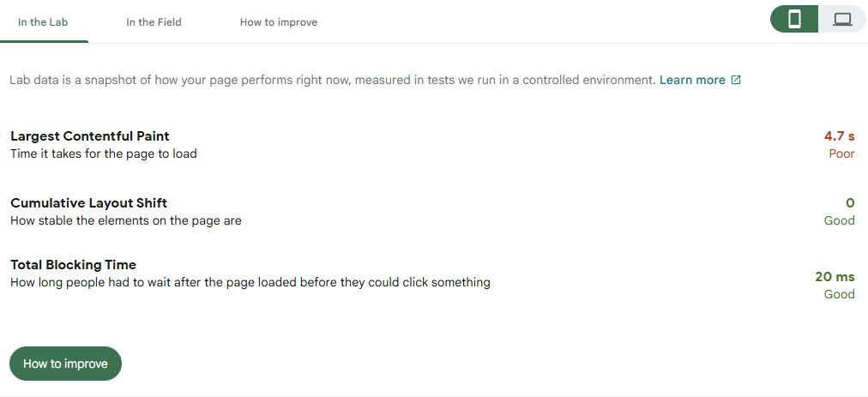Click the Lab data description text

[x=333, y=80]
